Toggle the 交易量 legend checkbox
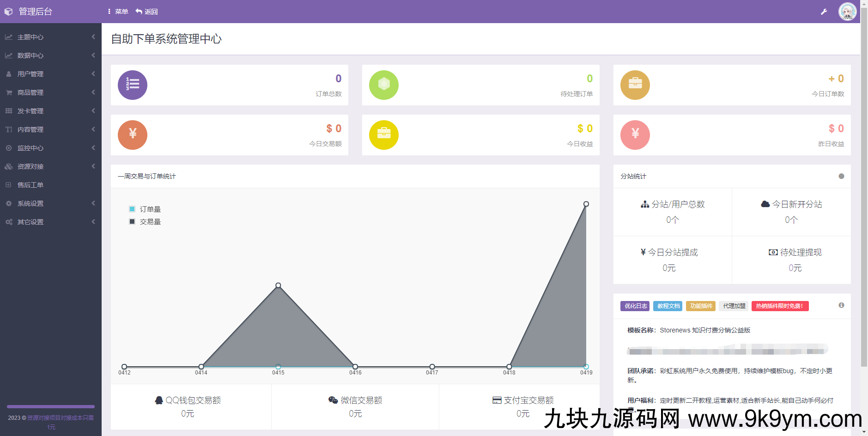Image resolution: width=868 pixels, height=436 pixels. tap(132, 221)
